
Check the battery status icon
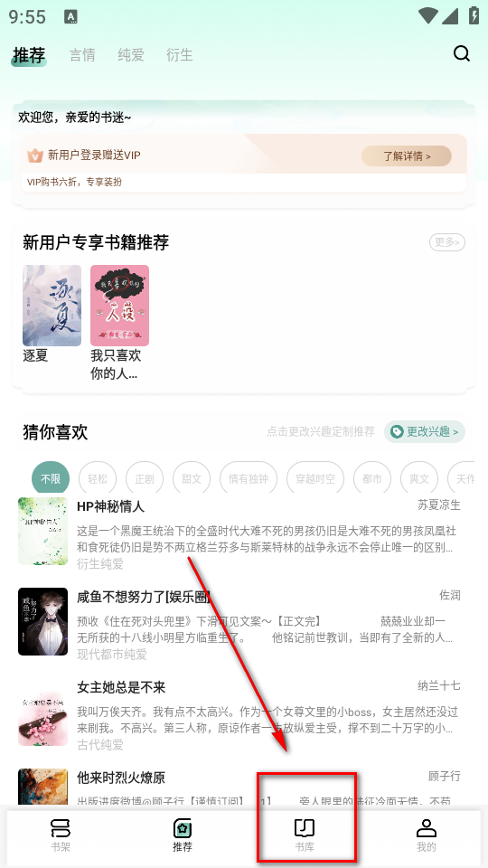(474, 15)
